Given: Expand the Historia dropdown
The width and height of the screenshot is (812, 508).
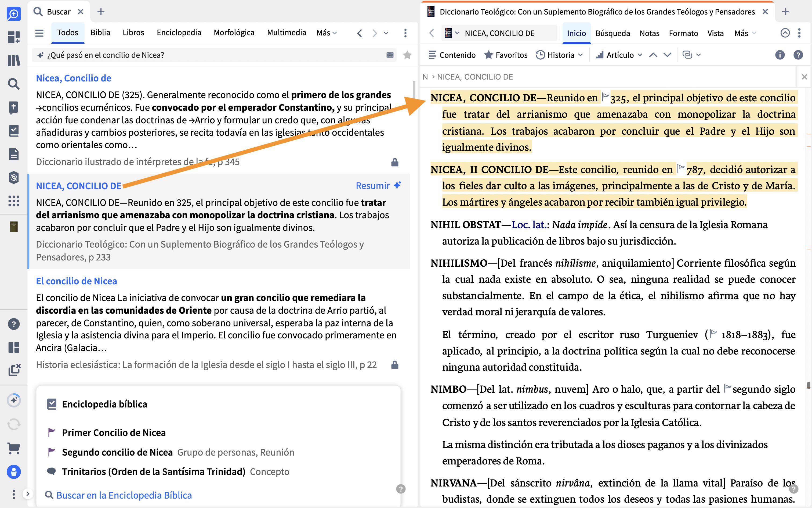Looking at the screenshot, I should pos(559,55).
